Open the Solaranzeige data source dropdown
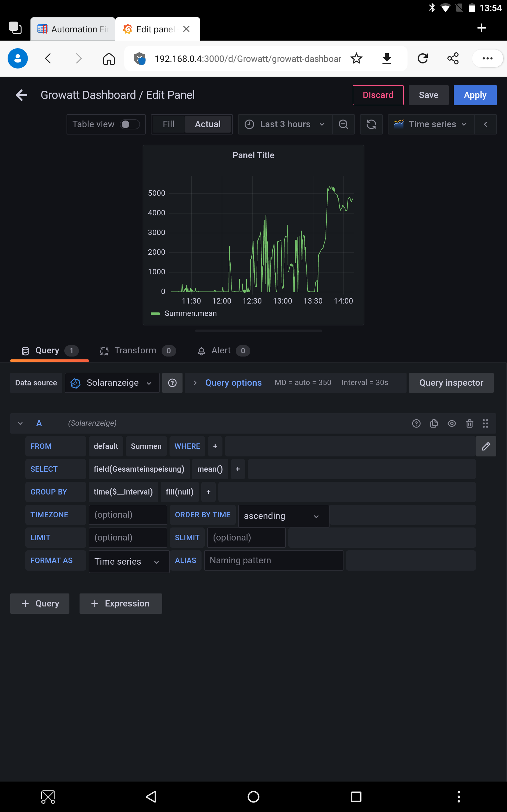This screenshot has width=507, height=812. 112,383
